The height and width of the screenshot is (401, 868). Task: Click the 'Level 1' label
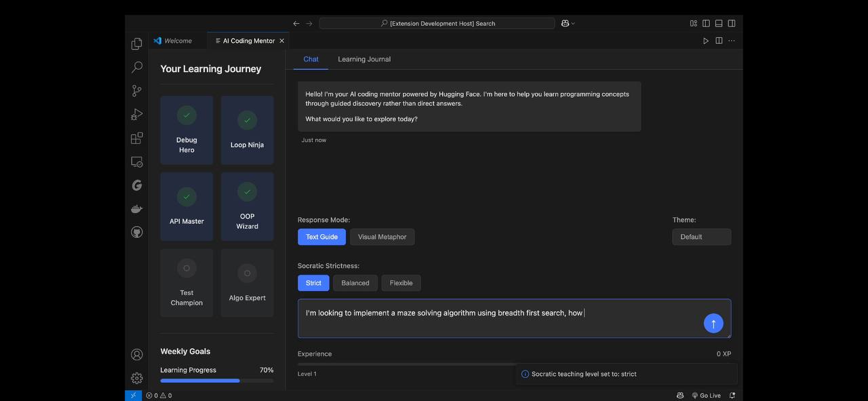pyautogui.click(x=307, y=374)
